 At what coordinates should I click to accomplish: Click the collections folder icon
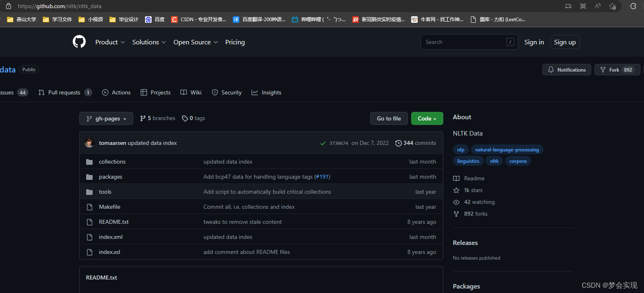[89, 162]
